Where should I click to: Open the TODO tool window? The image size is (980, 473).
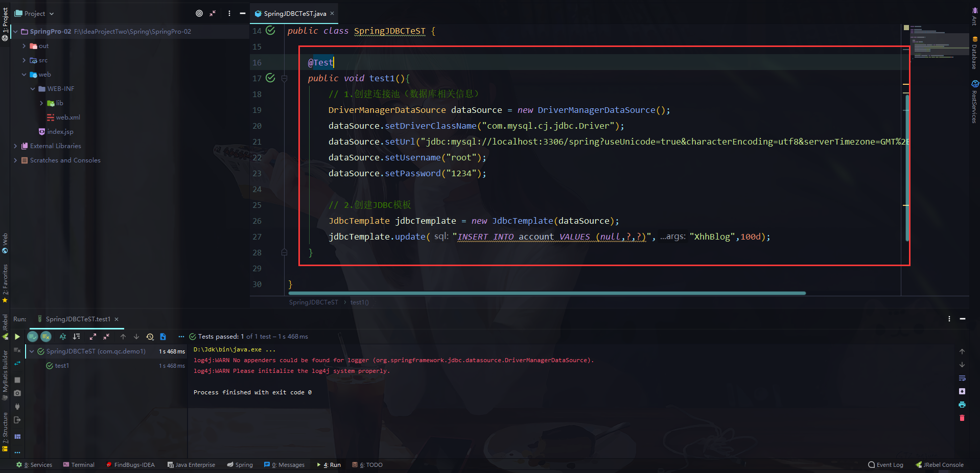coord(367,465)
